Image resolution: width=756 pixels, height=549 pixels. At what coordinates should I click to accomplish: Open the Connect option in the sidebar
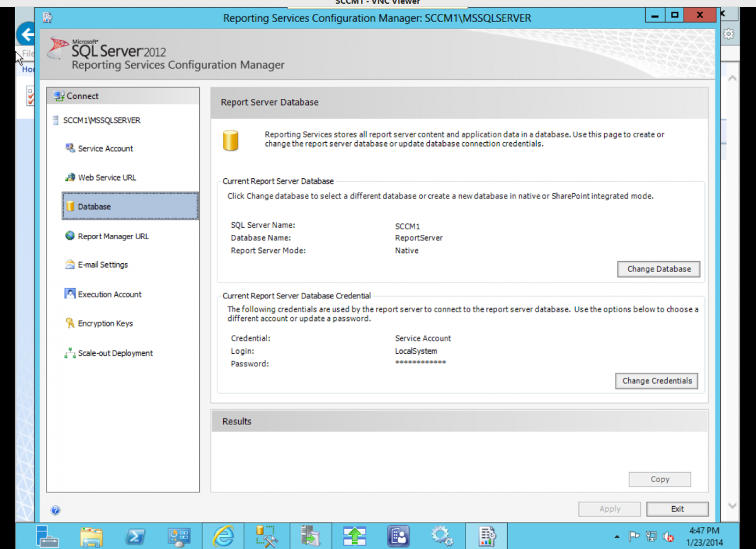pyautogui.click(x=83, y=96)
